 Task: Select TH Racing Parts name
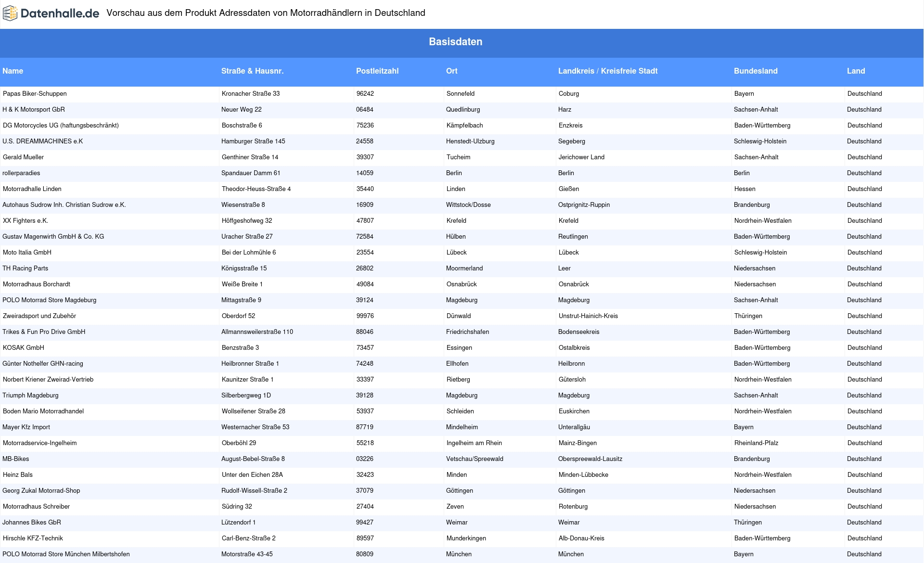[25, 269]
